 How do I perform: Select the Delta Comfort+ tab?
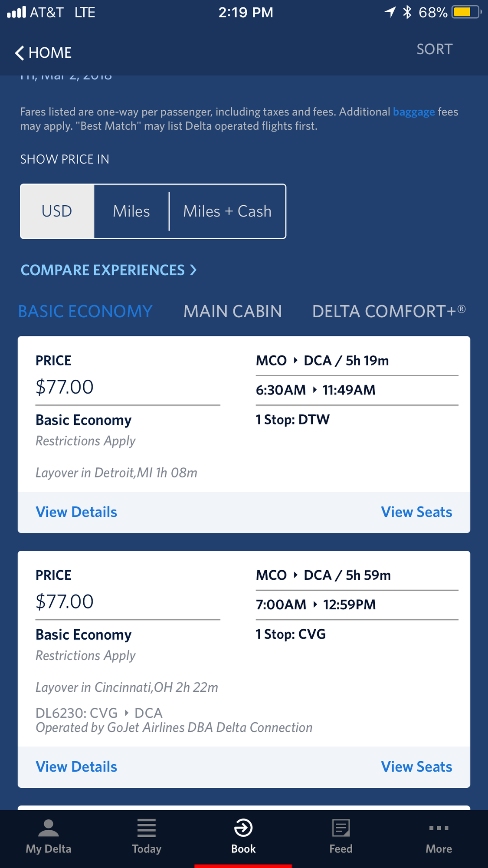point(389,312)
